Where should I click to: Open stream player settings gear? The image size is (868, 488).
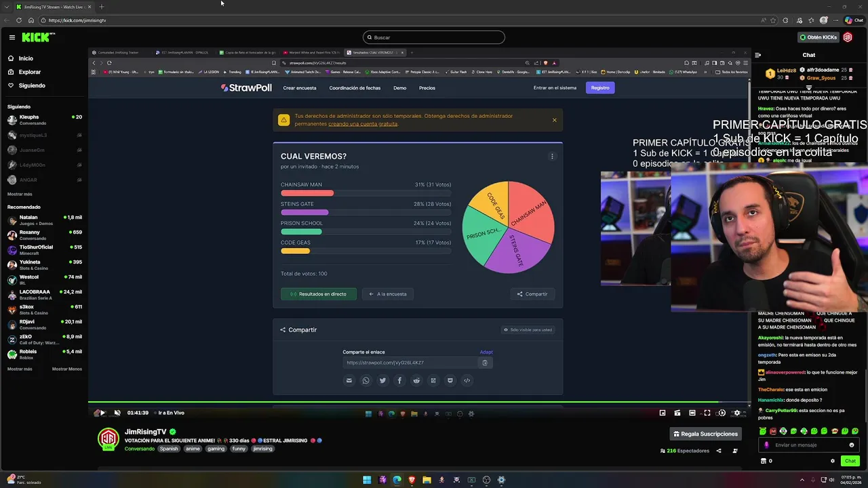point(737,413)
